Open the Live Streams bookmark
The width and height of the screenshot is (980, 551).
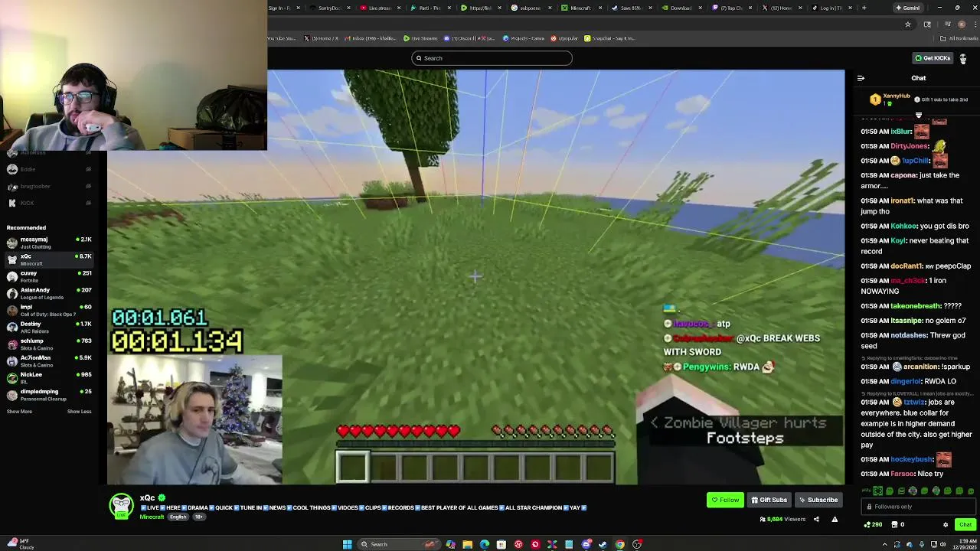click(x=420, y=38)
